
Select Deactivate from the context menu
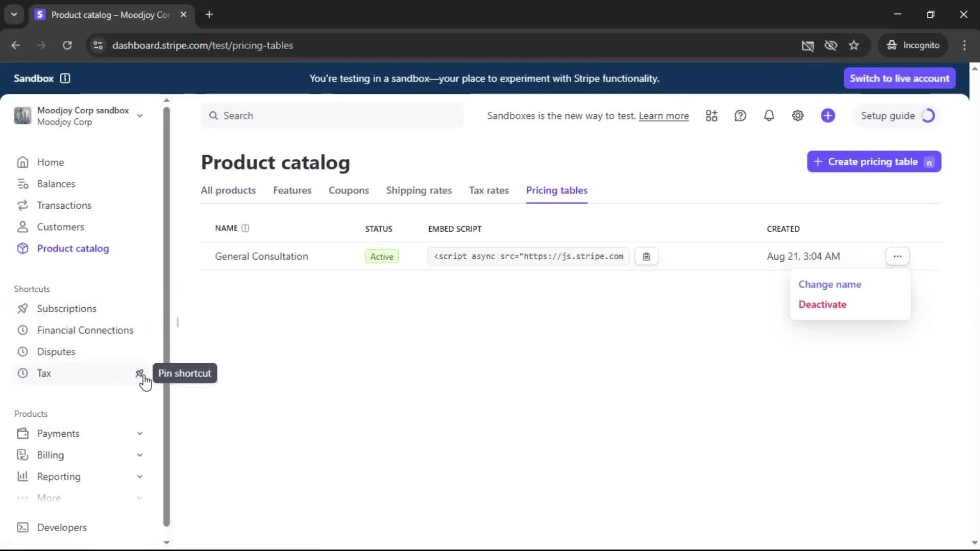pyautogui.click(x=822, y=304)
